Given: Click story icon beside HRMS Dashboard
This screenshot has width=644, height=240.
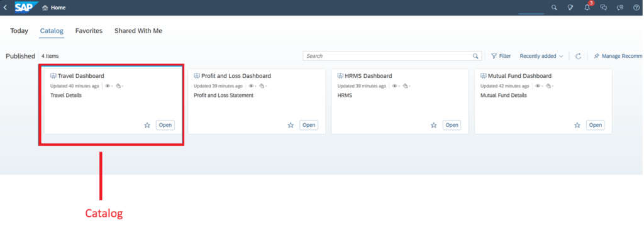Looking at the screenshot, I should (340, 76).
